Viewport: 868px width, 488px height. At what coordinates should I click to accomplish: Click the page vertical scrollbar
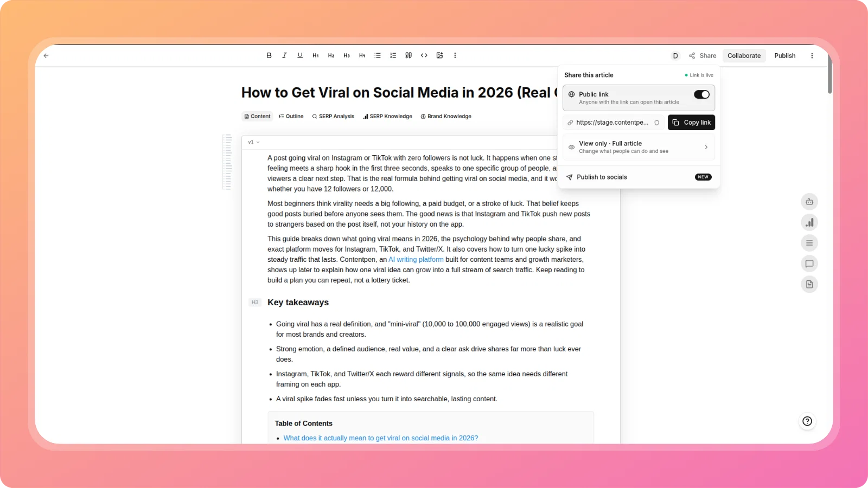(x=830, y=73)
